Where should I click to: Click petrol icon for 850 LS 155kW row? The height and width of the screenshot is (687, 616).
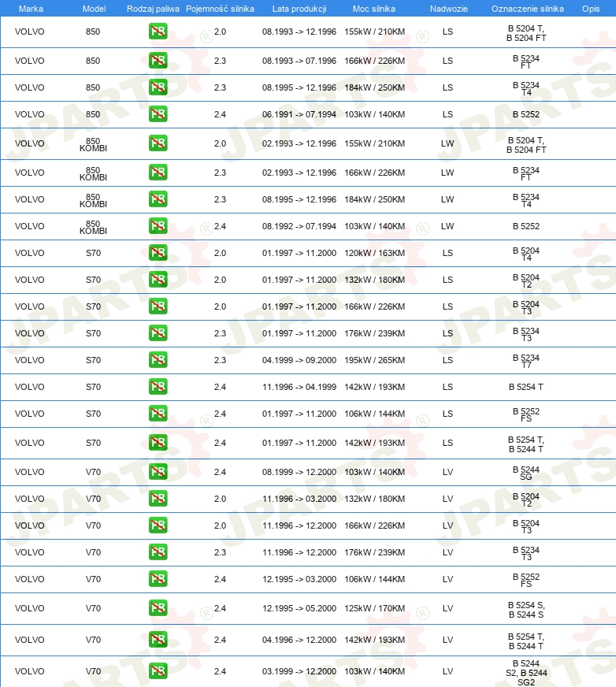(x=158, y=32)
